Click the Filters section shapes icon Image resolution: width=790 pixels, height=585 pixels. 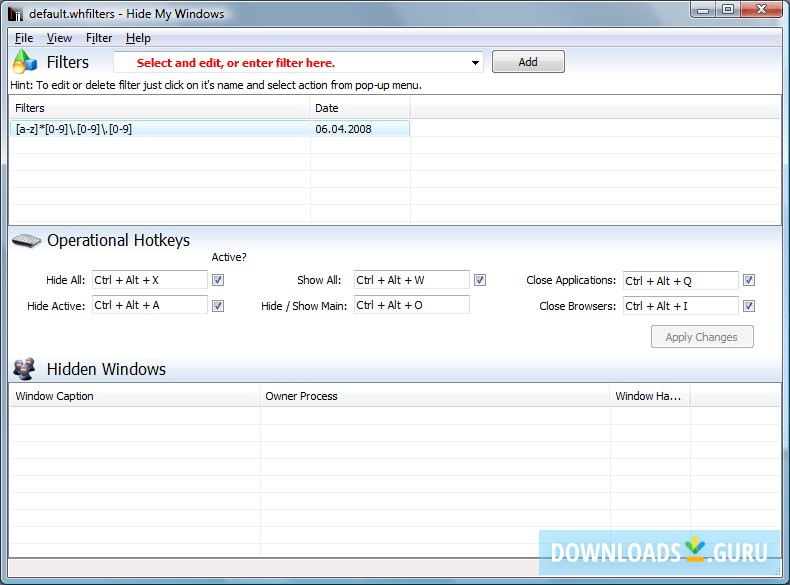25,62
